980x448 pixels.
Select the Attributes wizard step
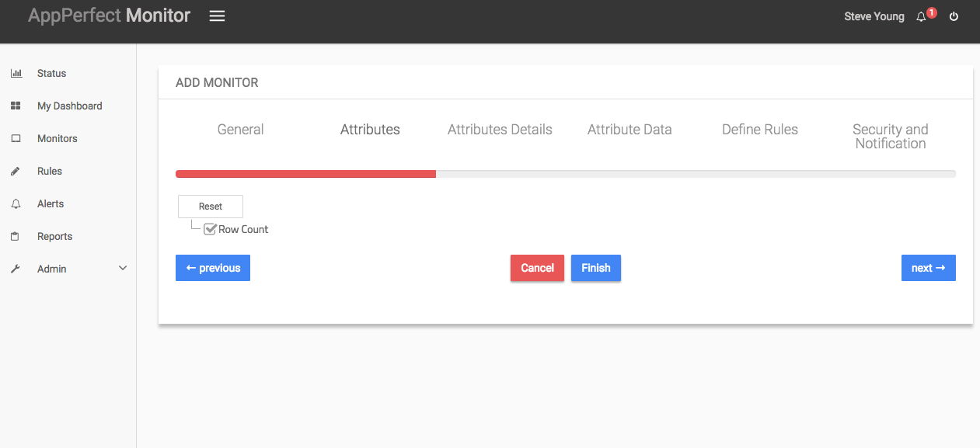coord(370,130)
